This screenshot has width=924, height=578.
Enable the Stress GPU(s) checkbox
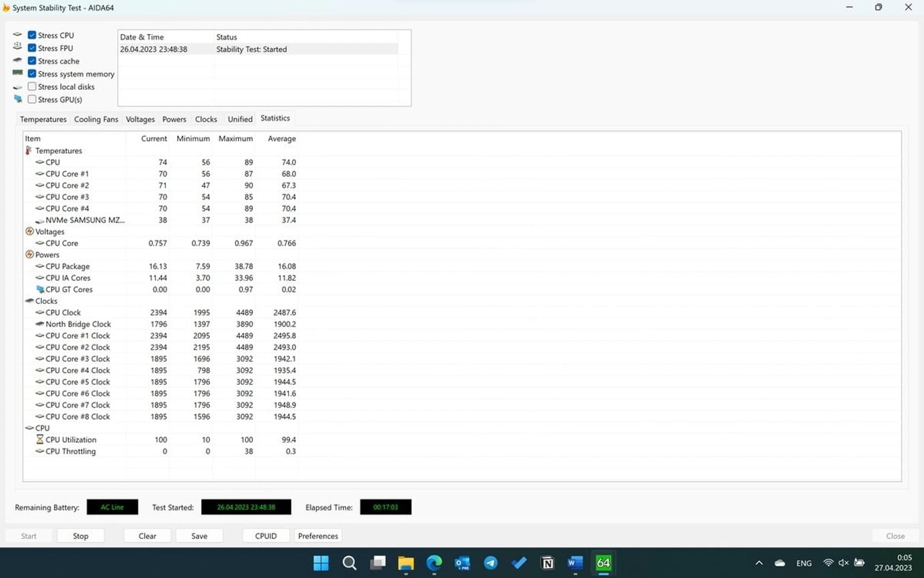coord(32,99)
